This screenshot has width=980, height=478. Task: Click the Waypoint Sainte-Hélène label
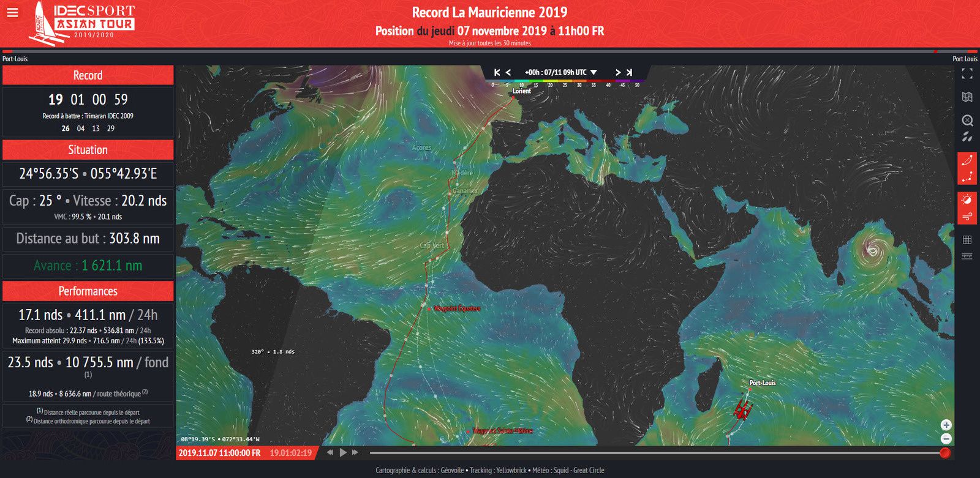502,431
